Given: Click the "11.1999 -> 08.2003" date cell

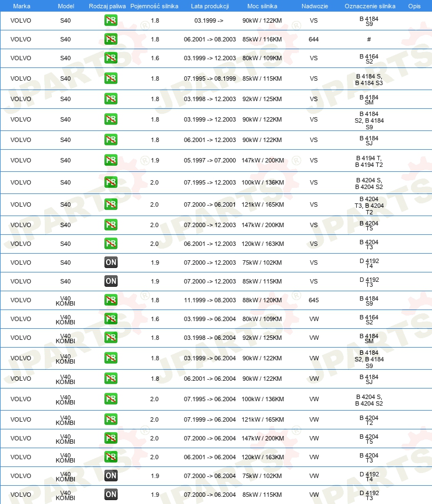Looking at the screenshot, I should coord(210,300).
